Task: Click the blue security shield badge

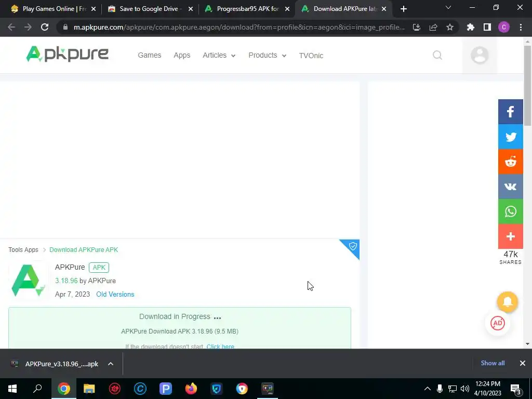Action: point(352,247)
